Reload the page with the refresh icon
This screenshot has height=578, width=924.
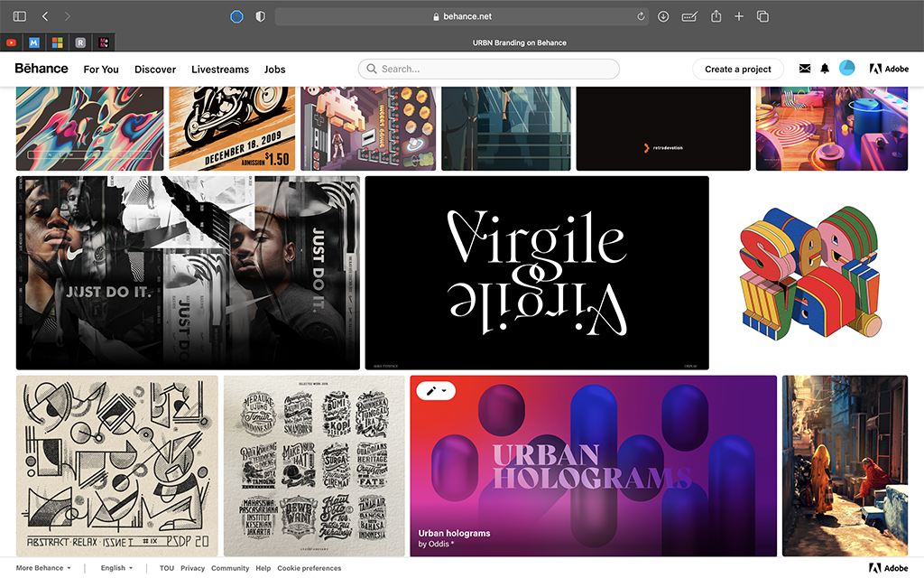click(x=641, y=16)
